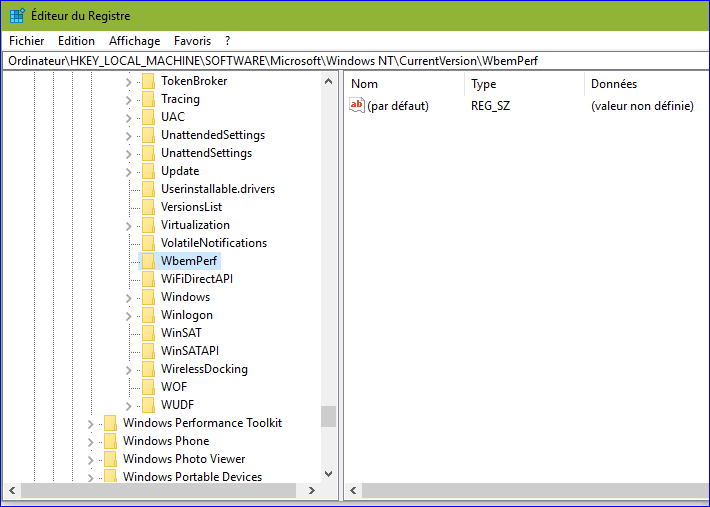Click the Registry Editor title bar icon

(17, 15)
